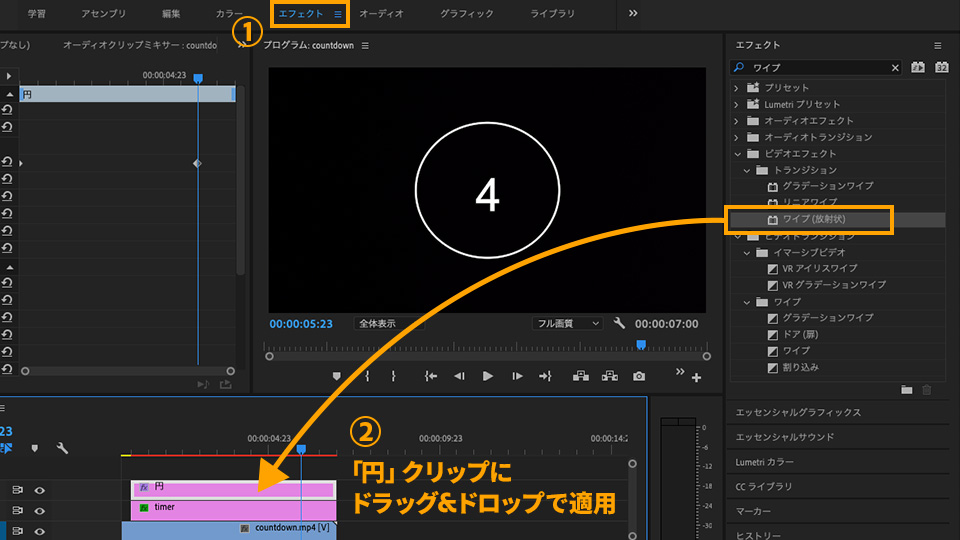
Task: Open the アセンブリ workspace tab
Action: click(103, 13)
